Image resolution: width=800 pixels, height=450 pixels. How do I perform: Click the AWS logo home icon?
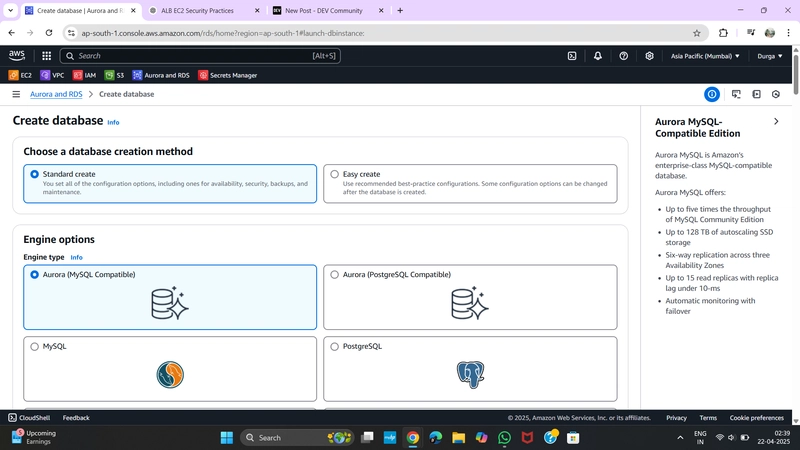[x=16, y=56]
